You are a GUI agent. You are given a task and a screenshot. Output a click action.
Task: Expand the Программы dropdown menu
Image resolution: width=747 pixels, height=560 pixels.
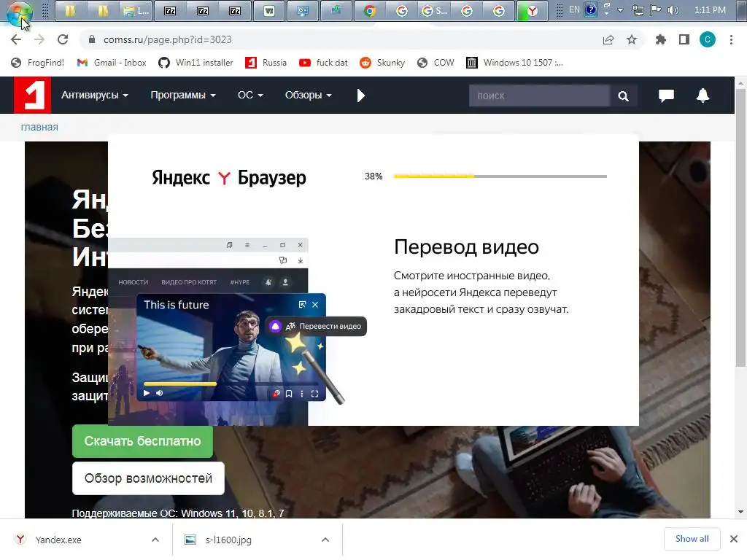coord(183,96)
